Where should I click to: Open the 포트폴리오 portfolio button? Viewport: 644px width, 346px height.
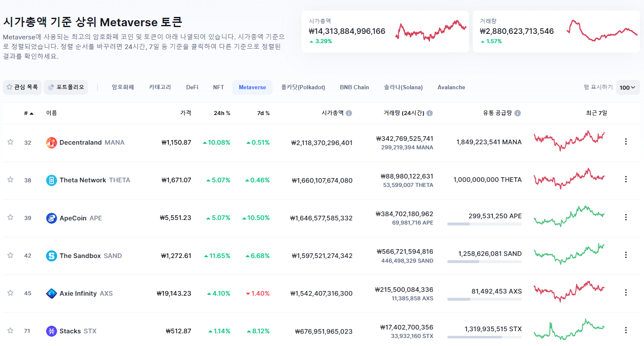[x=66, y=87]
